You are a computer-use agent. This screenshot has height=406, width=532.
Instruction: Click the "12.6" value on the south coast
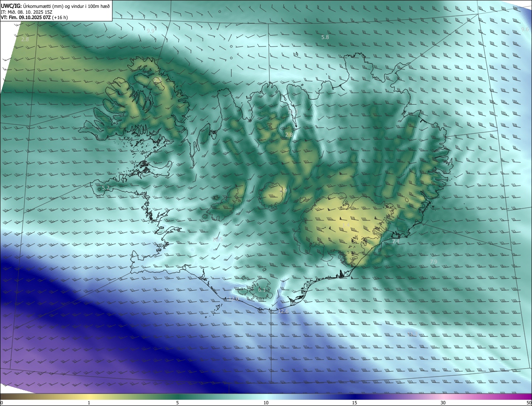coord(283,311)
